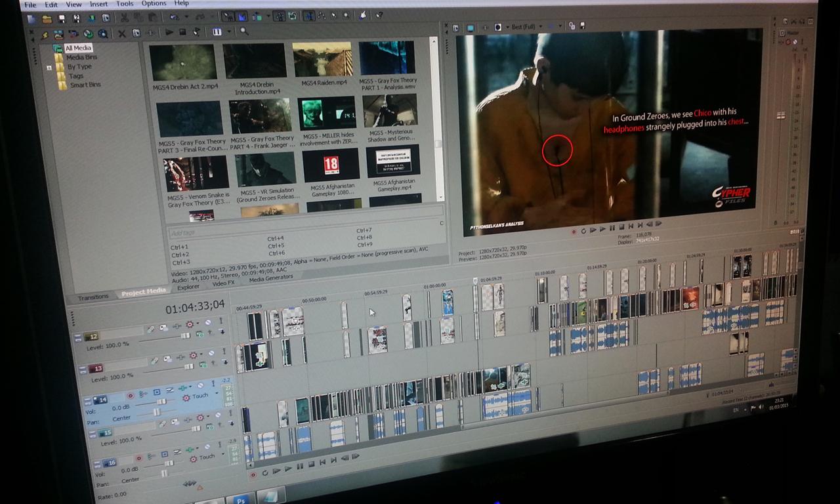Click the track 12 Level slider handle
This screenshot has height=504, width=840.
[186, 335]
